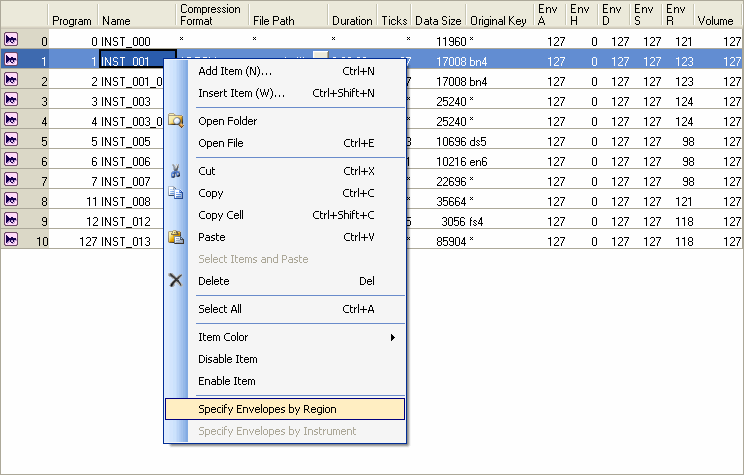Click the Paste clipboard icon
Viewport: 744px width, 475px height.
(x=176, y=237)
